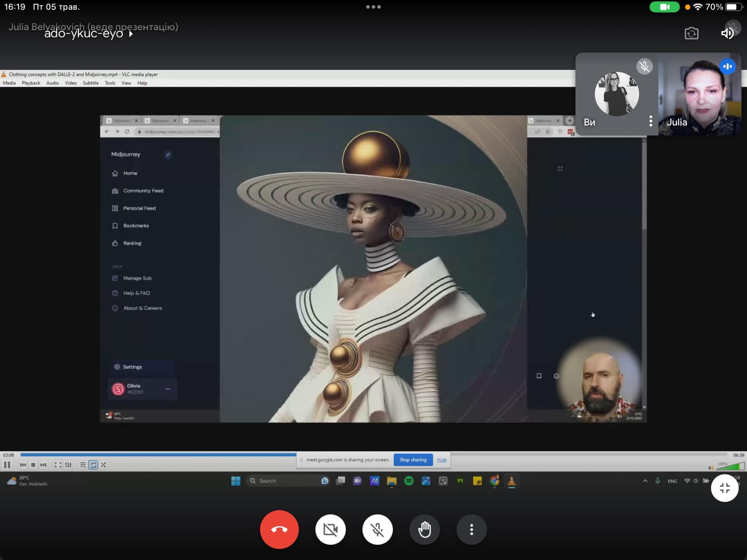Open Olivio account options dots
Viewport: 747px width, 560px height.
click(x=168, y=389)
